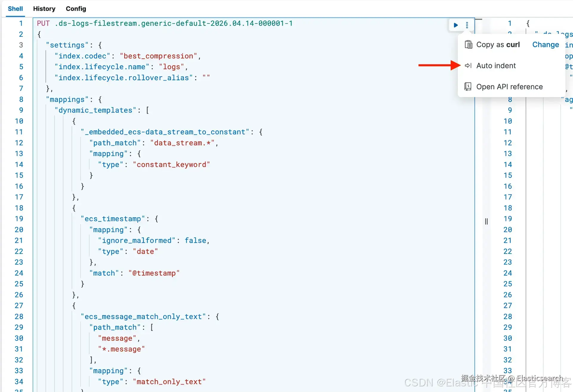Switch to the History tab
Viewport: 573px width, 392px height.
coord(44,9)
